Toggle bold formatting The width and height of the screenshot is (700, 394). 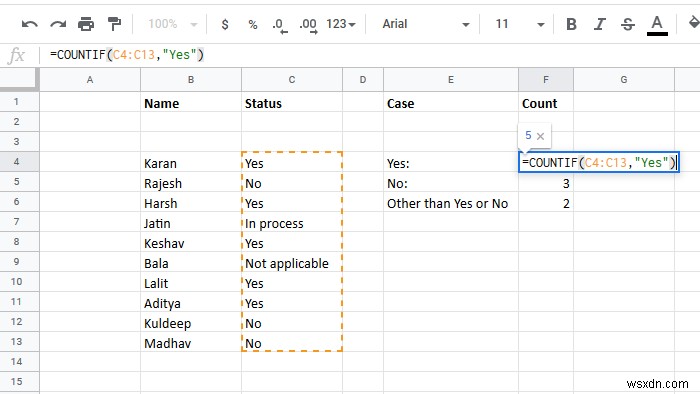click(x=571, y=24)
